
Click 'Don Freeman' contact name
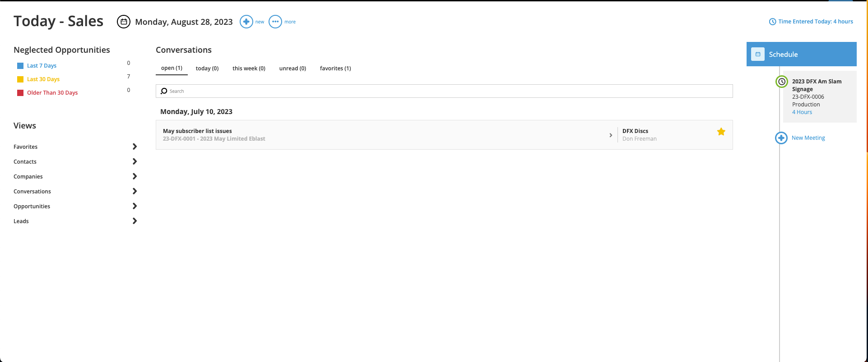pos(639,139)
